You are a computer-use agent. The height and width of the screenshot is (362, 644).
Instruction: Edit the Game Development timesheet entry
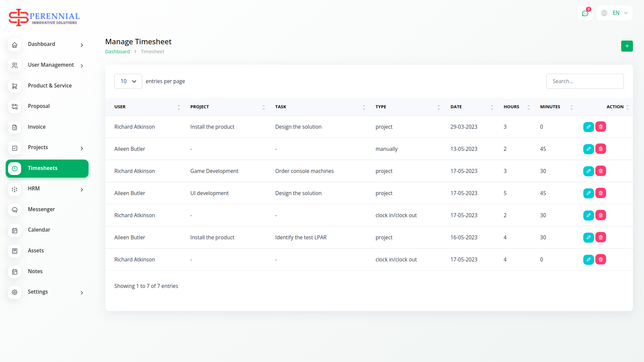(588, 171)
